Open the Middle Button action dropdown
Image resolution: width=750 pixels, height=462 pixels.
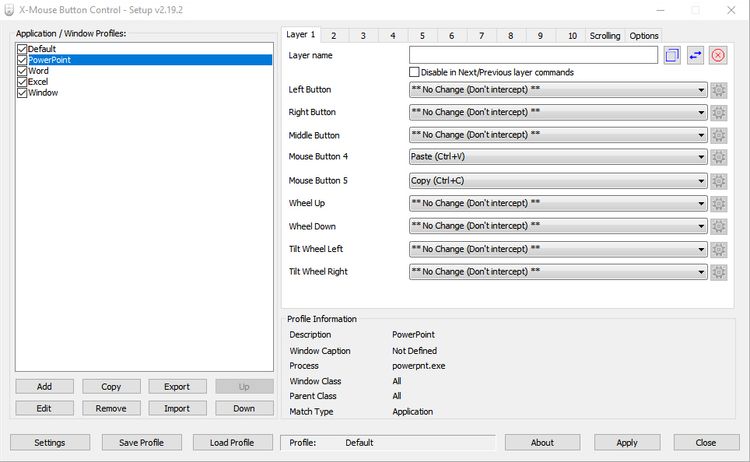click(558, 135)
